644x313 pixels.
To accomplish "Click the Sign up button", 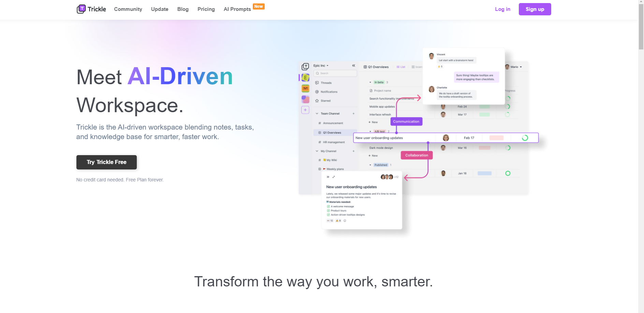I will click(x=535, y=9).
